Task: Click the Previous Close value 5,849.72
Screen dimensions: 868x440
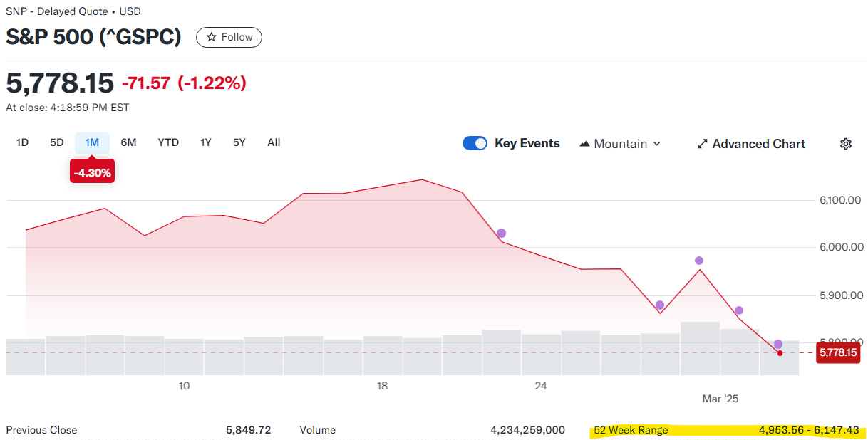Action: pos(248,430)
